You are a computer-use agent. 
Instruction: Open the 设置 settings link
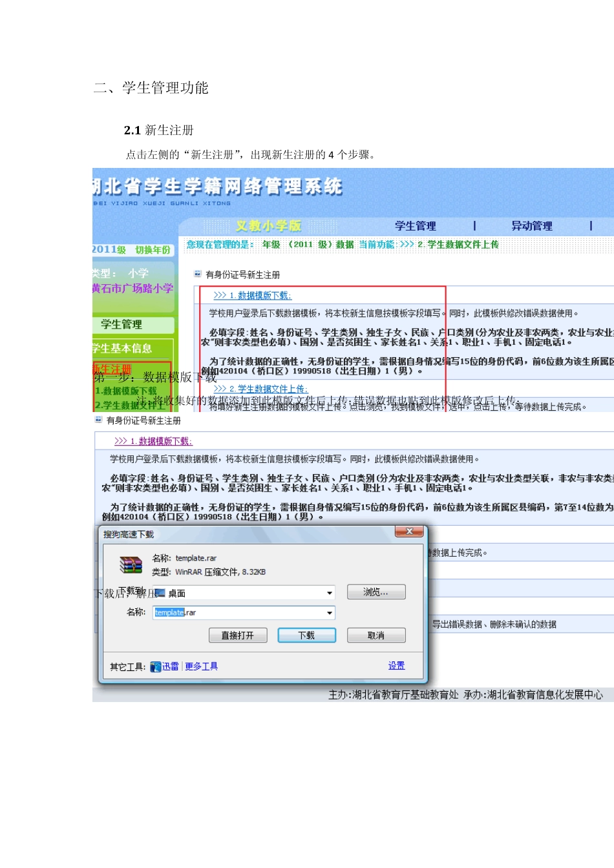tap(396, 666)
